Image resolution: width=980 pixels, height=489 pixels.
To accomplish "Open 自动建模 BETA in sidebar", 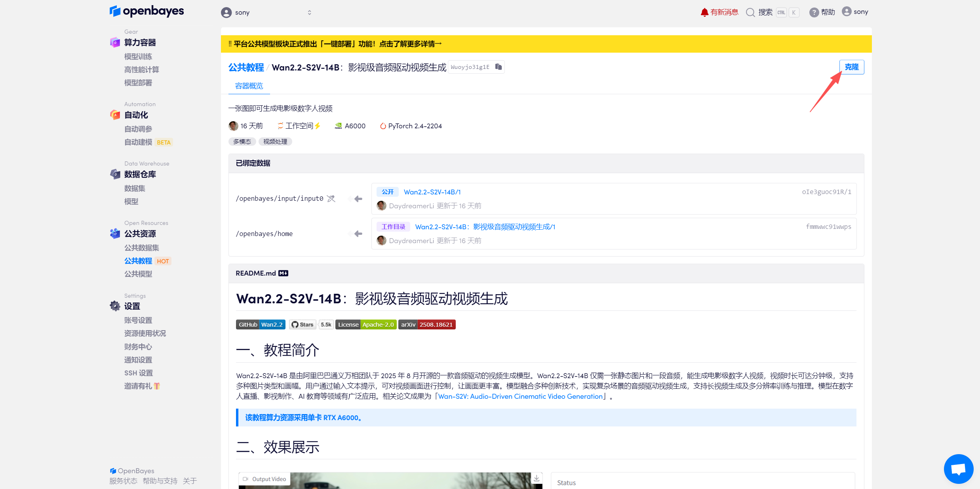I will (148, 142).
